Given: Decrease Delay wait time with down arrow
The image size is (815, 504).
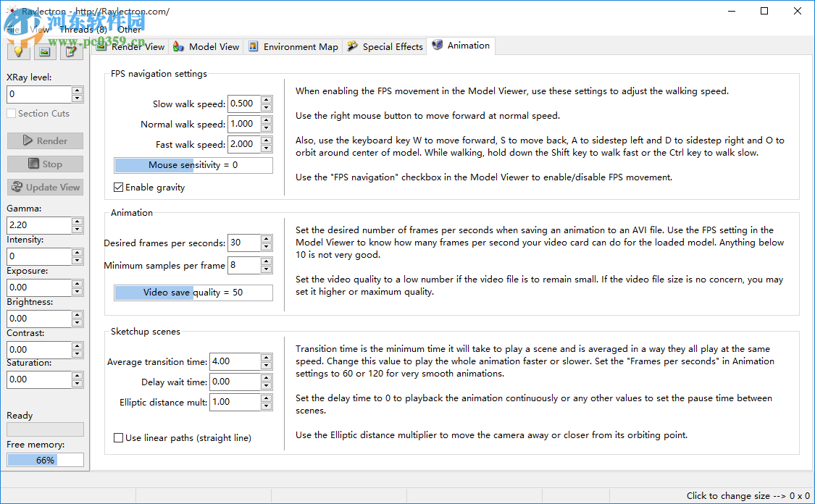Looking at the screenshot, I should tap(266, 385).
